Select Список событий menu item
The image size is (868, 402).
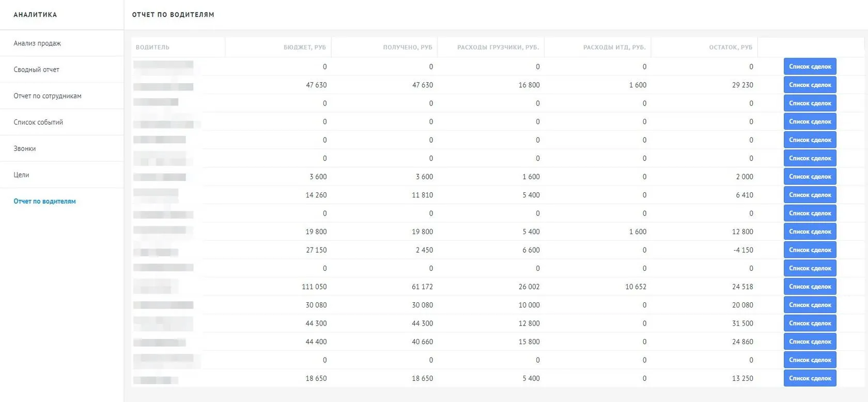(x=38, y=122)
